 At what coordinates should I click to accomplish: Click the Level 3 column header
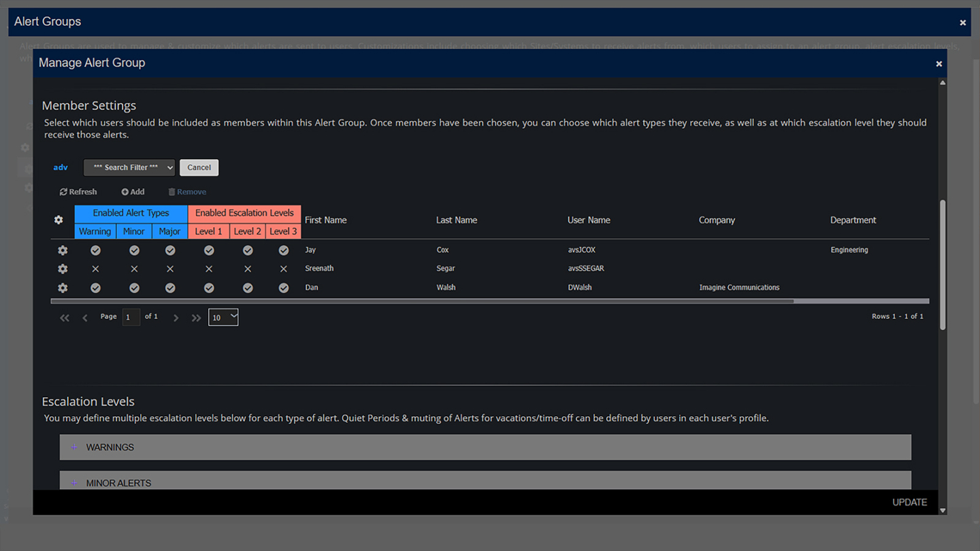[x=283, y=231]
